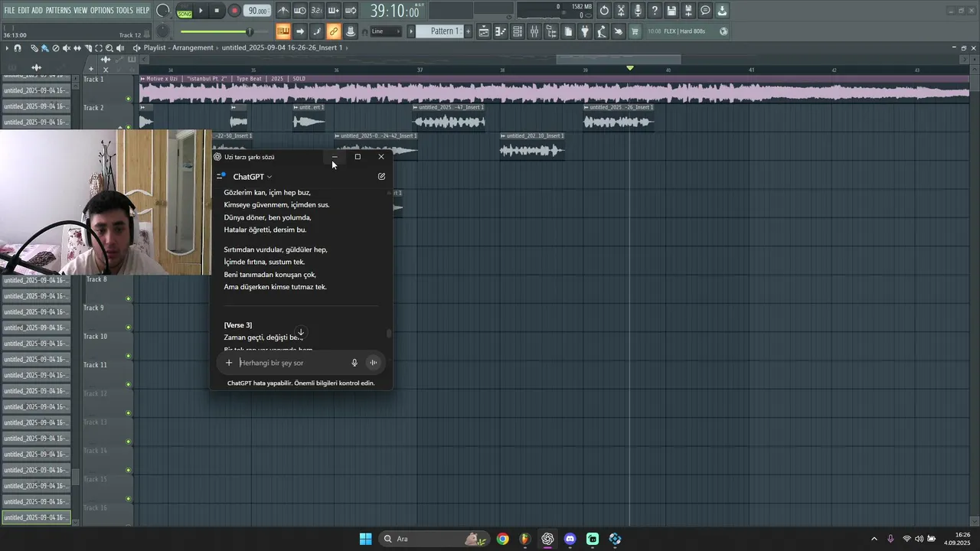Screen dimensions: 980x551
Task: Select the playlist pencil draw tool
Action: 34,47
